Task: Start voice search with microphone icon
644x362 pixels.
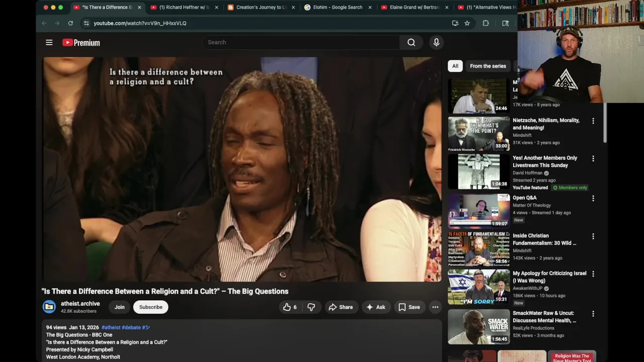Action: (x=436, y=42)
